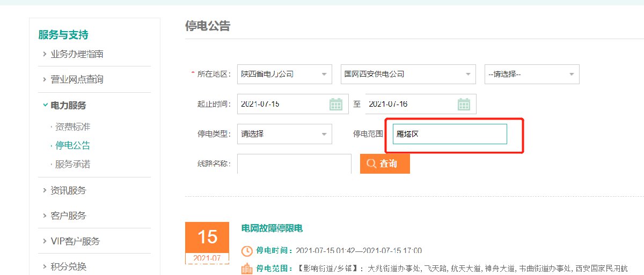644x275 pixels.
Task: Open 电网故障停限电 announcement link
Action: [272, 228]
